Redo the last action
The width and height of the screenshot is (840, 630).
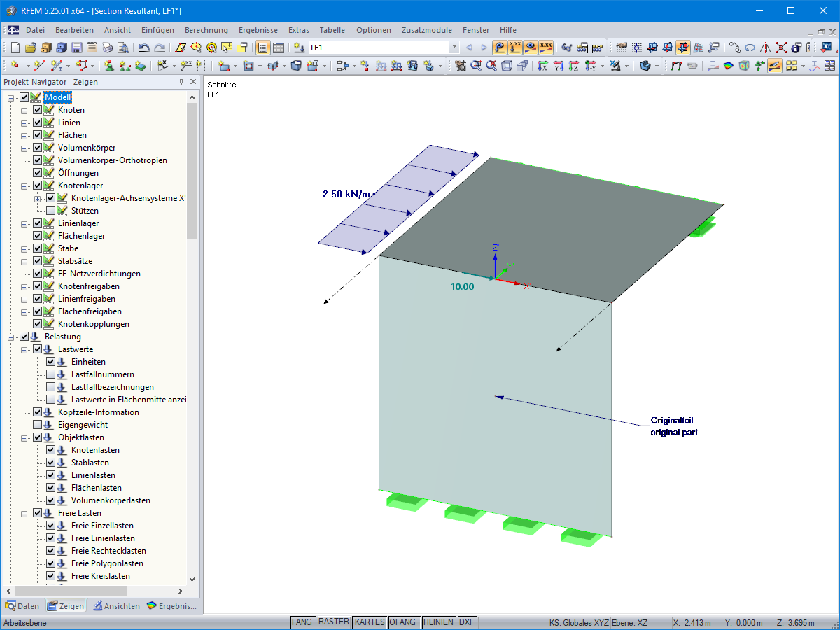(x=160, y=48)
